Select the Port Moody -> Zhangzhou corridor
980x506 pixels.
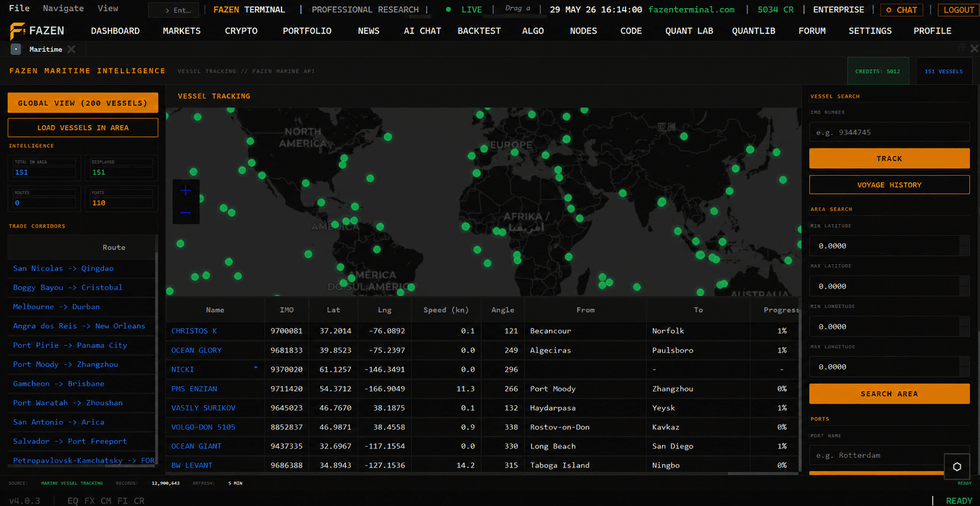[x=65, y=364]
